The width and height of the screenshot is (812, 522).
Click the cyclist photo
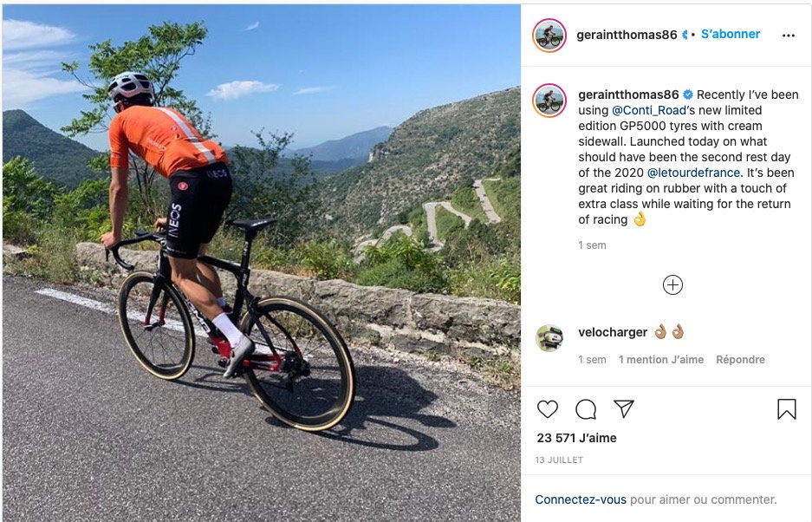coord(261,263)
